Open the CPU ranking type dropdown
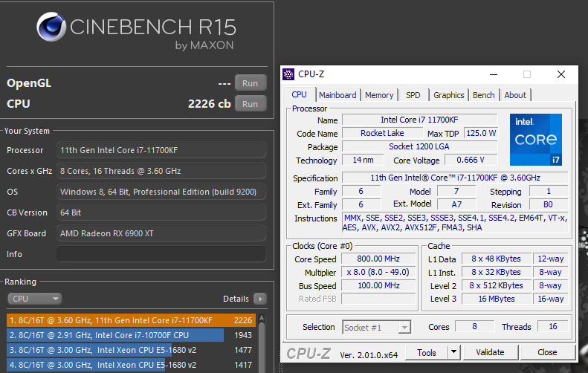The width and height of the screenshot is (588, 373). tap(34, 299)
